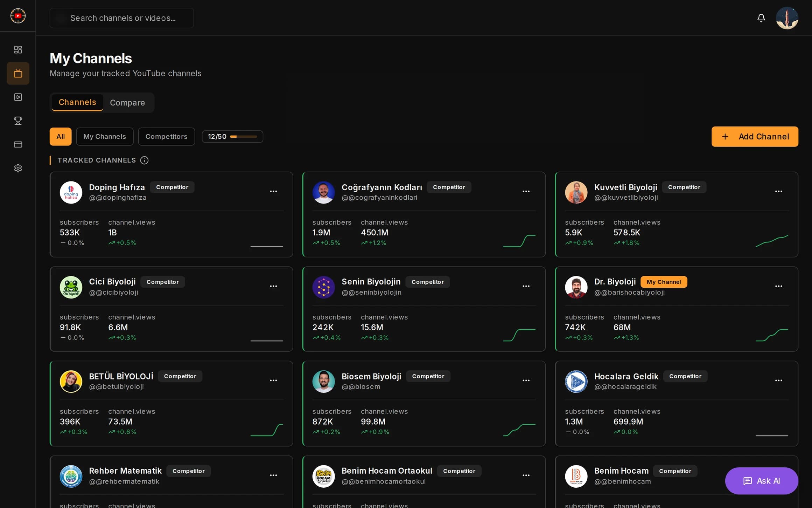Click the Kuvvetli Biyoloji channel avatar
The width and height of the screenshot is (812, 508).
pyautogui.click(x=576, y=192)
